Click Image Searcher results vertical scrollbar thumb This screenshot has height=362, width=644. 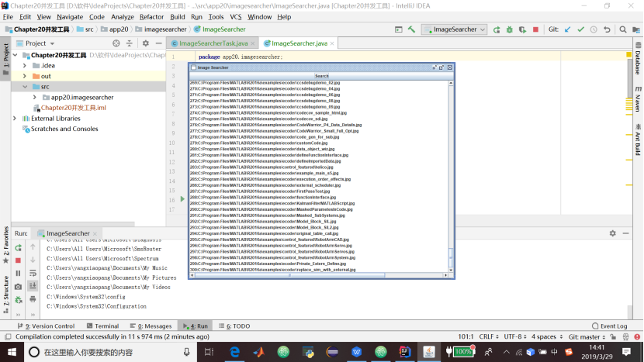tap(451, 257)
